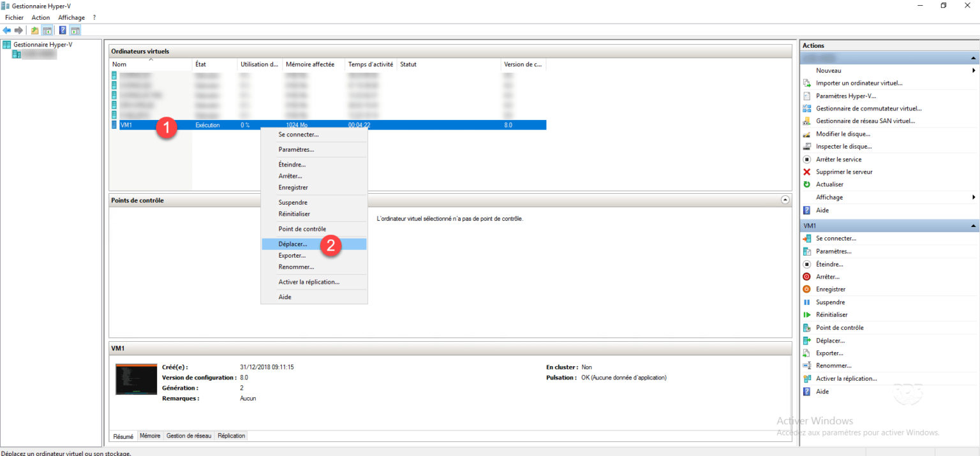
Task: Open Gestionnaire de réseau SAN virtuel
Action: click(x=865, y=121)
